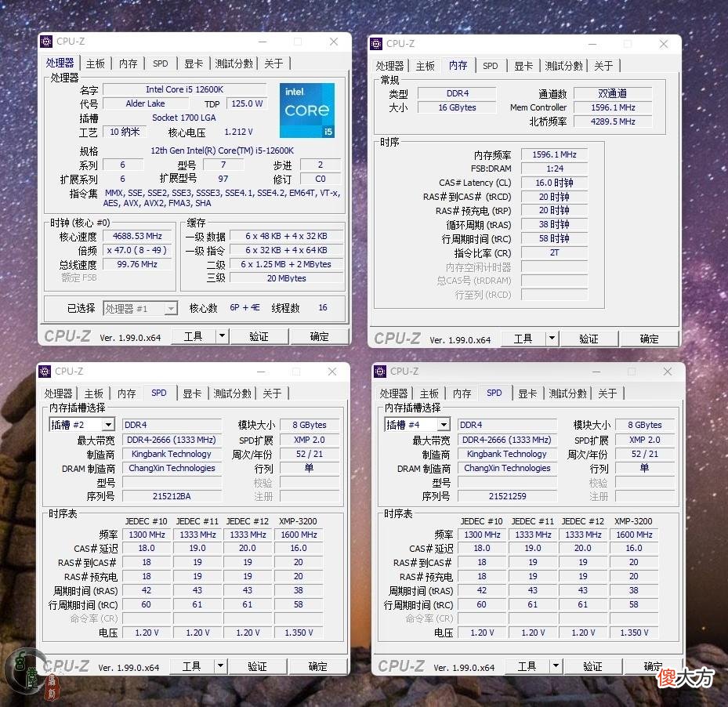Click 1600 MHz XMP-3200 frequency in slot #4 window
728x707 pixels.
pos(634,535)
